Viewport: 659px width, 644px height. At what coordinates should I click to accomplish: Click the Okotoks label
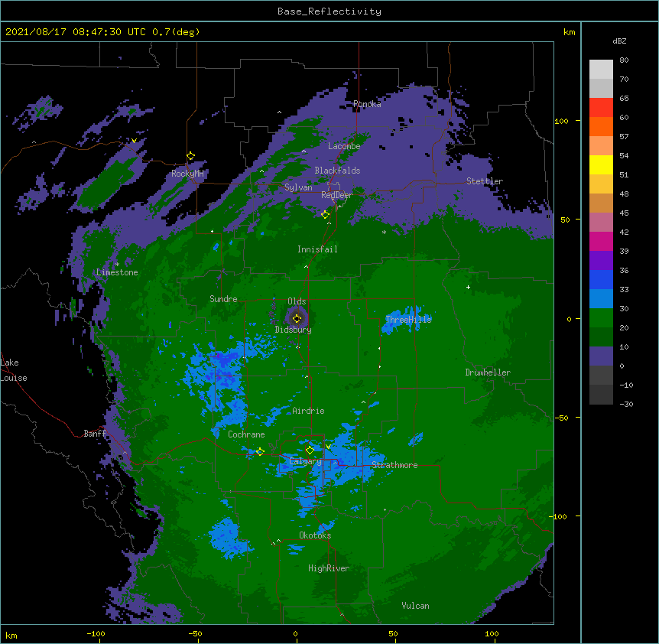pyautogui.click(x=315, y=535)
